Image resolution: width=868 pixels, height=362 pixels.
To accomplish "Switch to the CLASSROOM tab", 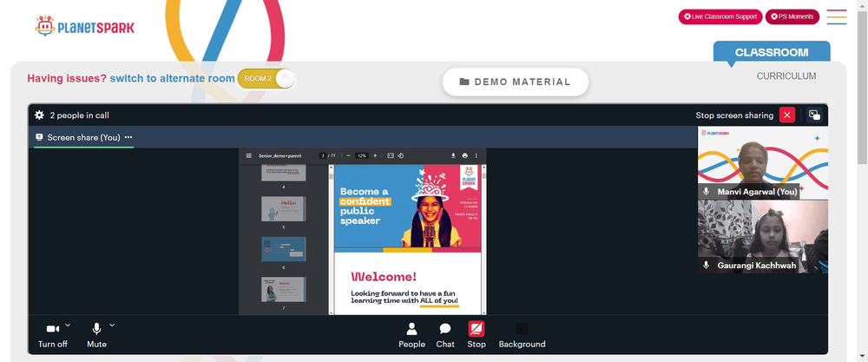I will pyautogui.click(x=772, y=53).
